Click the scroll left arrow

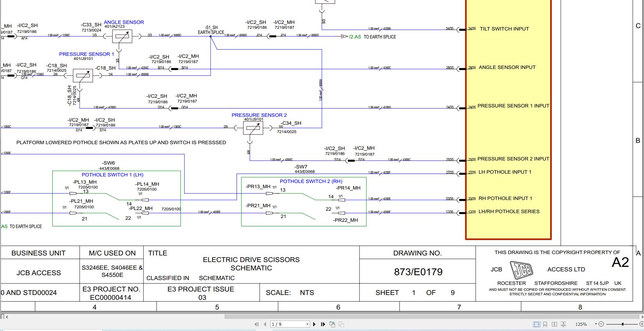tap(7, 316)
